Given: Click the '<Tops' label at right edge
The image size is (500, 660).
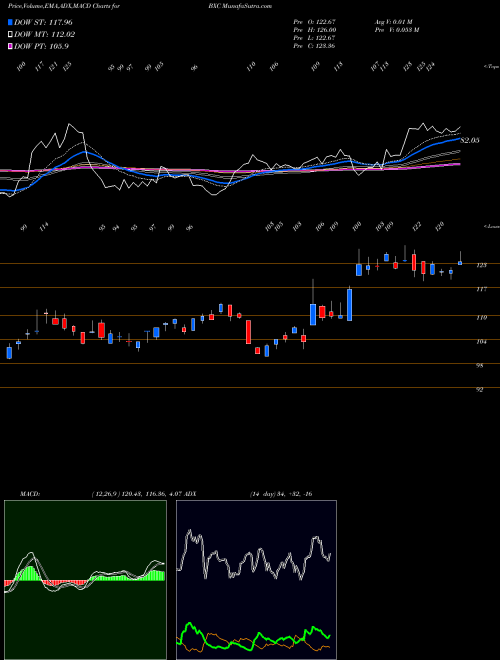Looking at the screenshot, I should point(491,67).
